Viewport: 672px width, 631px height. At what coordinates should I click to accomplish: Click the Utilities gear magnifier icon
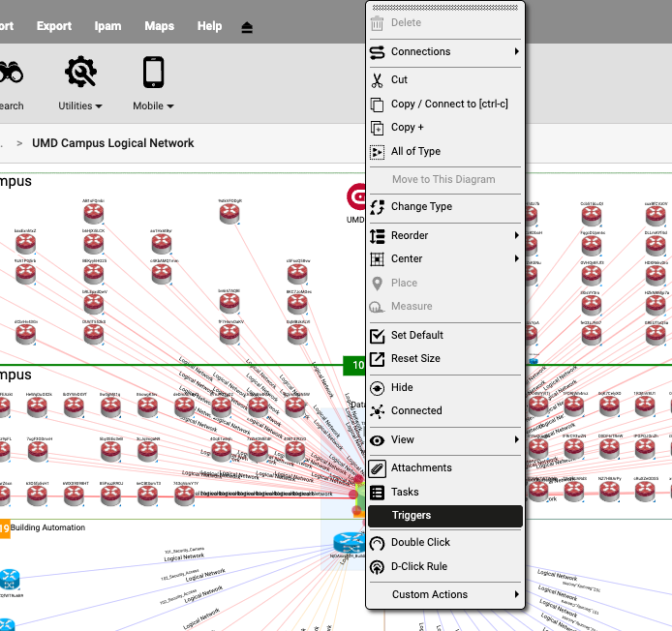click(x=80, y=72)
